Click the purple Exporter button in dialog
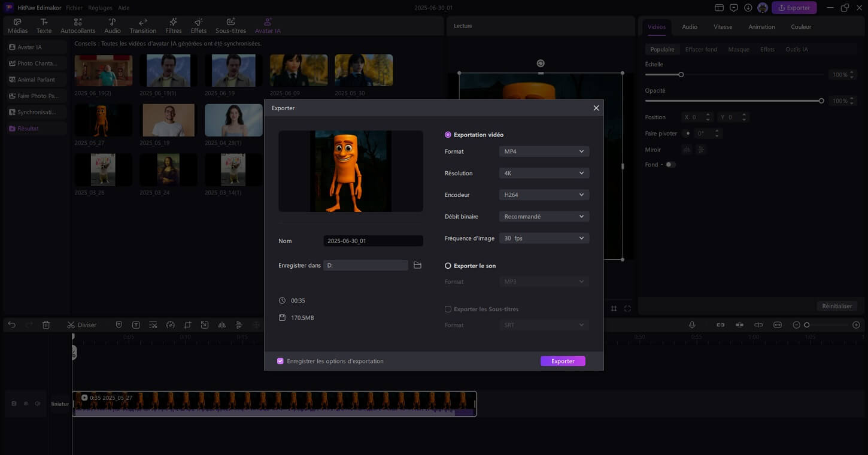This screenshot has height=455, width=868. [563, 361]
